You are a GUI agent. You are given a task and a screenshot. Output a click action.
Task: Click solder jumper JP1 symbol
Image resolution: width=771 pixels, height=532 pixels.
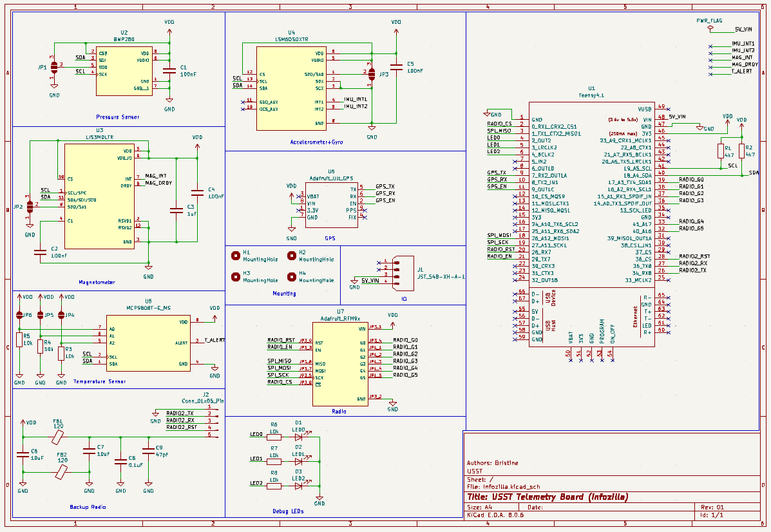tap(54, 68)
